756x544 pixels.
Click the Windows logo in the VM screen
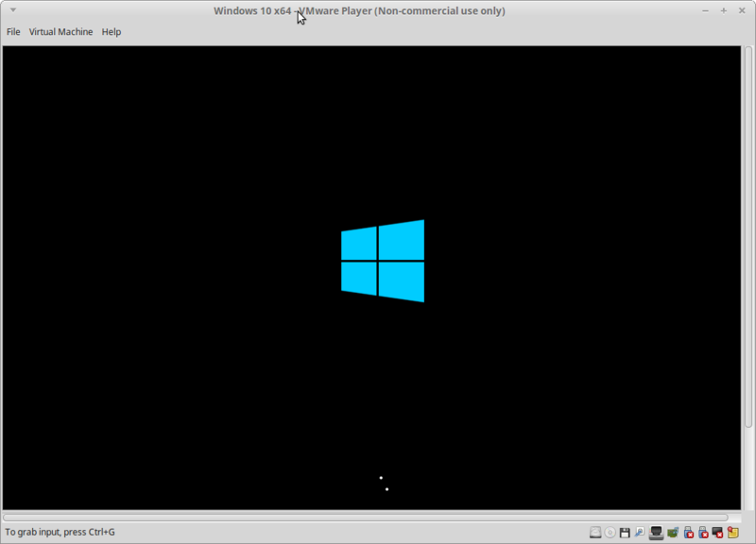point(383,261)
